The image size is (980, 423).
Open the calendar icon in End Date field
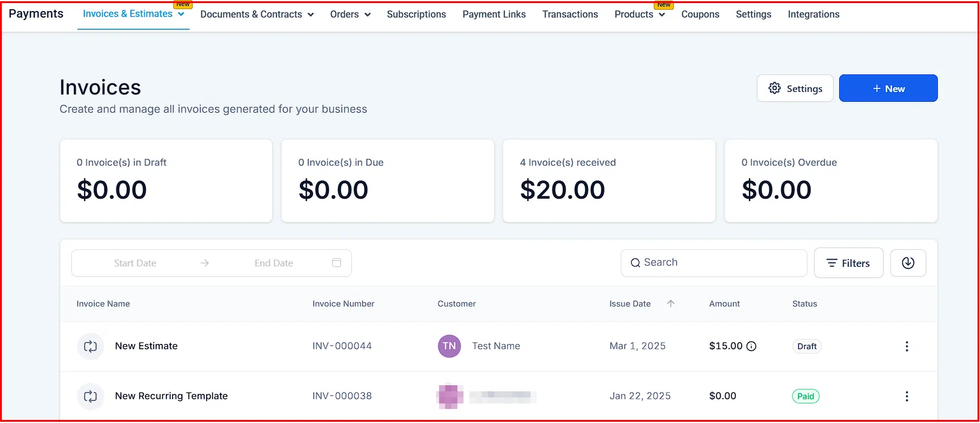[x=337, y=262]
